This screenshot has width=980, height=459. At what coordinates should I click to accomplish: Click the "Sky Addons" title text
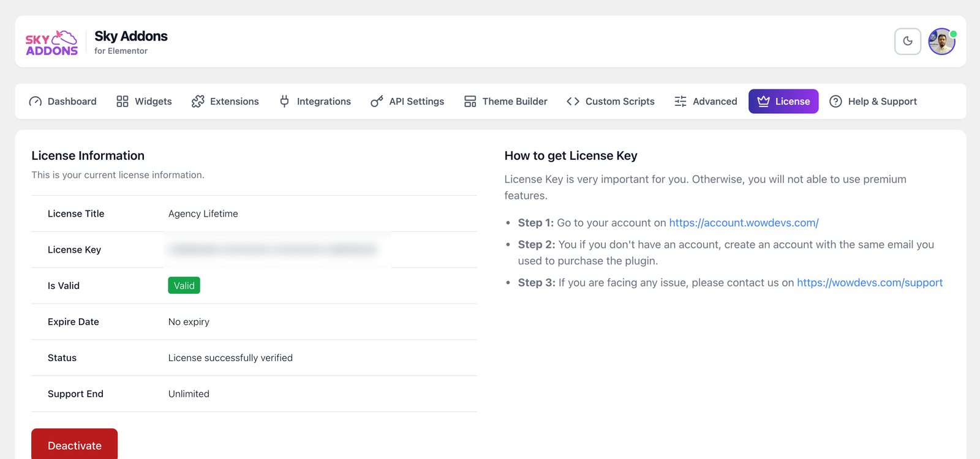coord(131,36)
